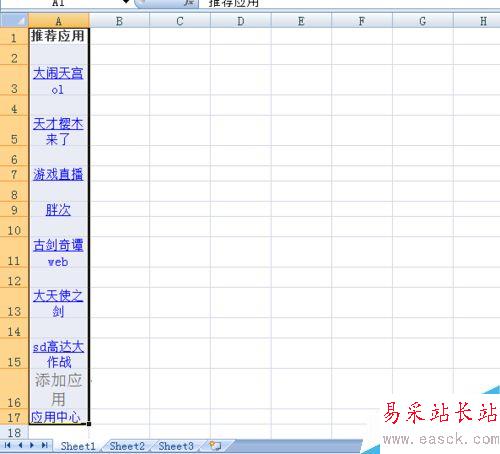Select row 1 header
This screenshot has height=454, width=500.
click(14, 36)
